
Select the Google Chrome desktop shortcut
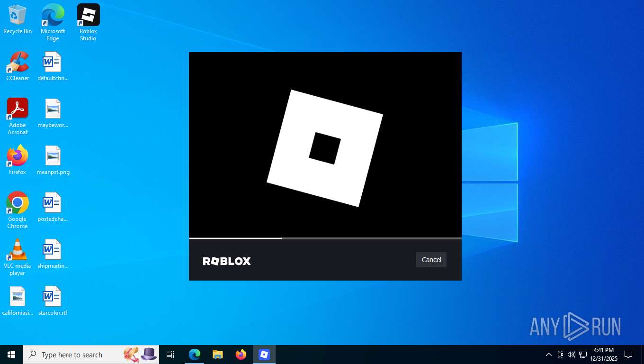coord(18,210)
